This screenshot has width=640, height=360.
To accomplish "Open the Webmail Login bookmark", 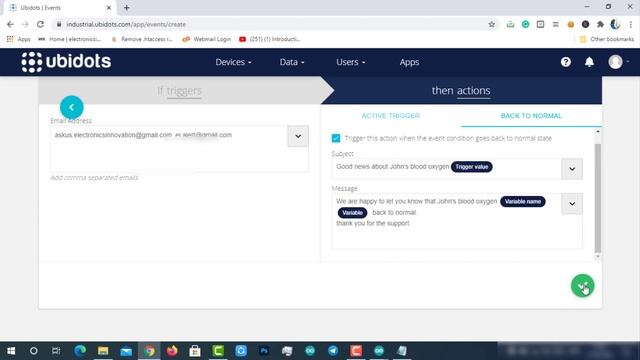I will (207, 39).
